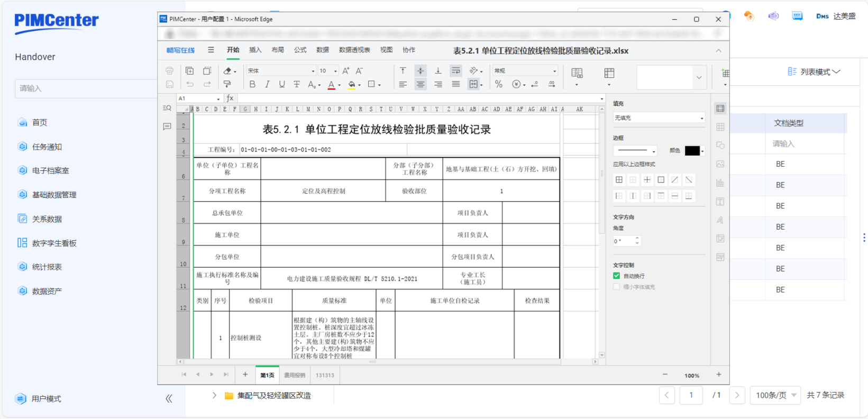Image resolution: width=868 pixels, height=419 pixels.
Task: Click the Redo arrow
Action: 207,84
